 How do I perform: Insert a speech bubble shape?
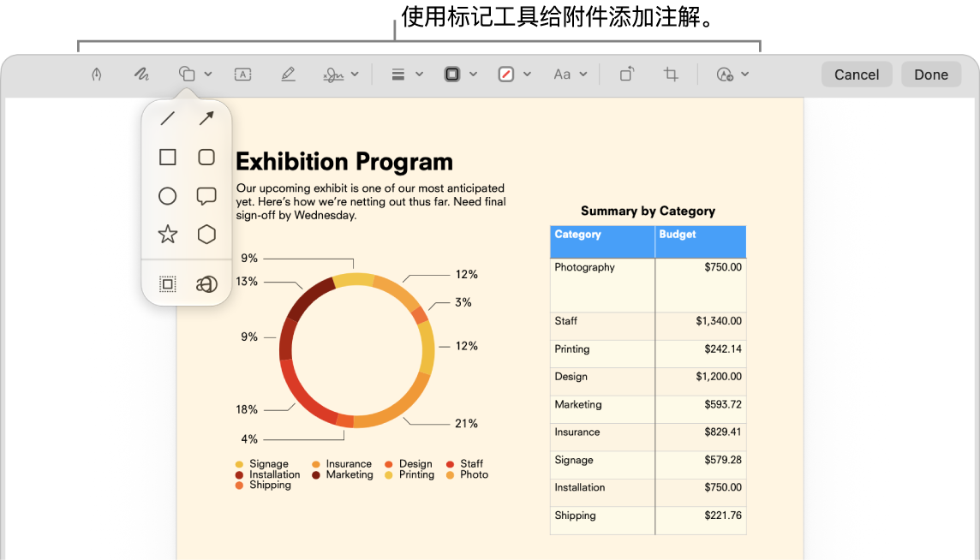pos(206,195)
